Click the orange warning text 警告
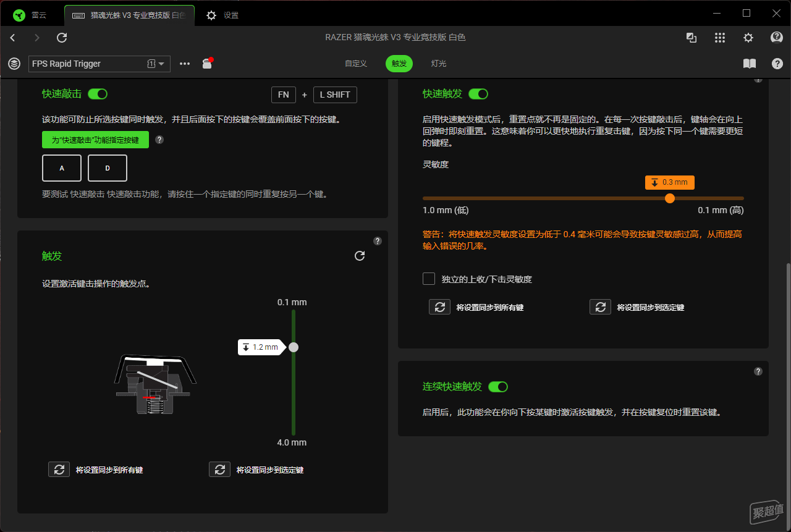Viewport: 791px width, 532px height. point(583,240)
